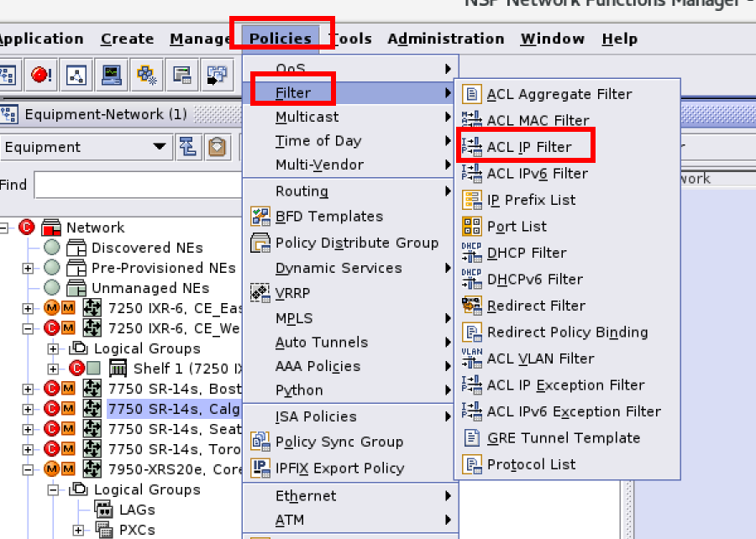Expand the PXCs tree node
Screen dimensions: 756x539
coord(78,530)
